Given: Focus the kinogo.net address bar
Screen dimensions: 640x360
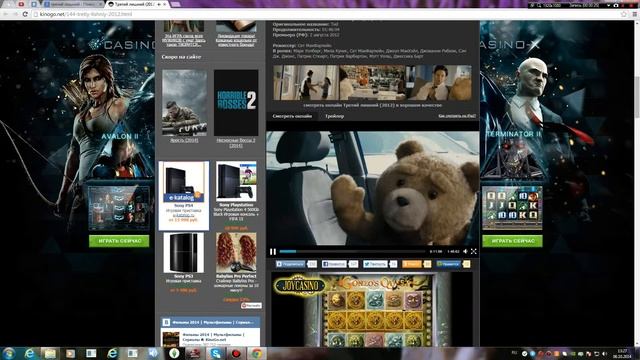Looking at the screenshot, I should coord(327,14).
